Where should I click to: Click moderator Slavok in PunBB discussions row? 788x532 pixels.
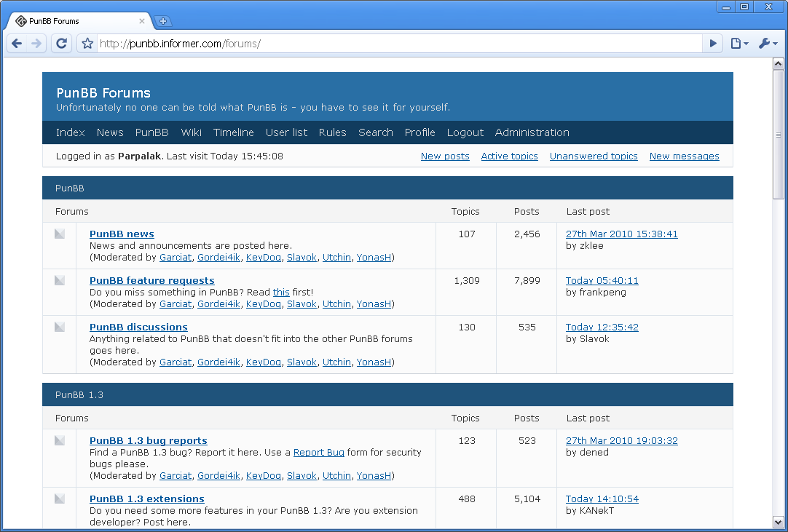coord(302,362)
